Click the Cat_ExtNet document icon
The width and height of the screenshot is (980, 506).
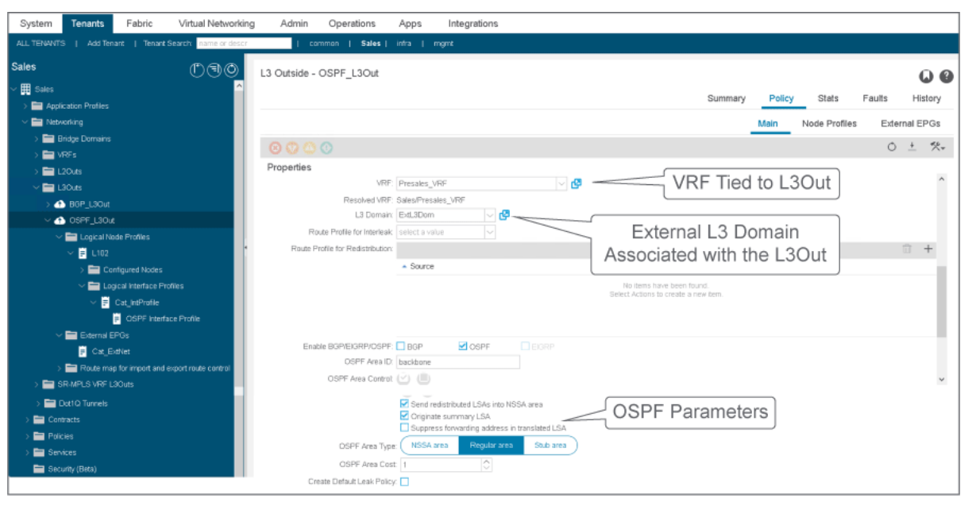83,351
